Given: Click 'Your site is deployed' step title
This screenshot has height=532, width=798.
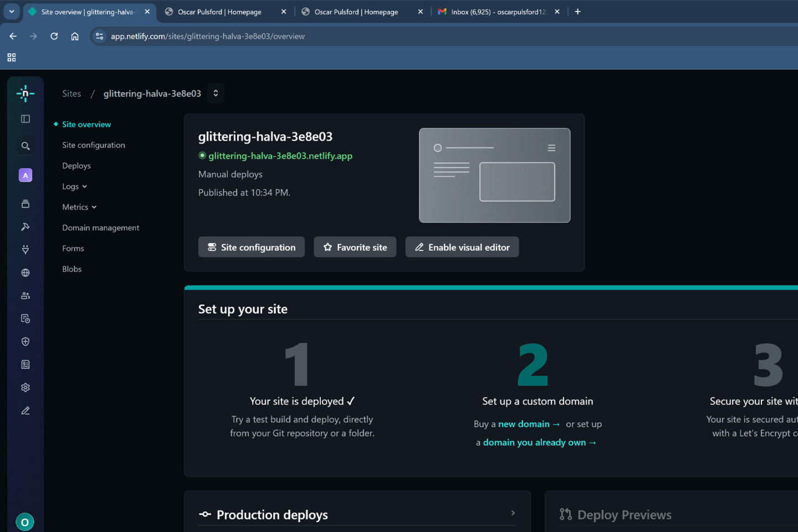Looking at the screenshot, I should (x=302, y=401).
